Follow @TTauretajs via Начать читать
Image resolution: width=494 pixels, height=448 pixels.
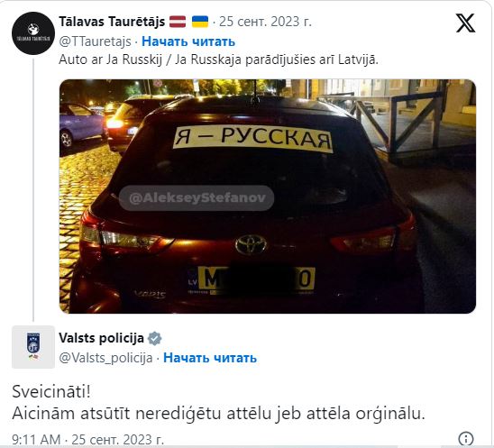188,41
